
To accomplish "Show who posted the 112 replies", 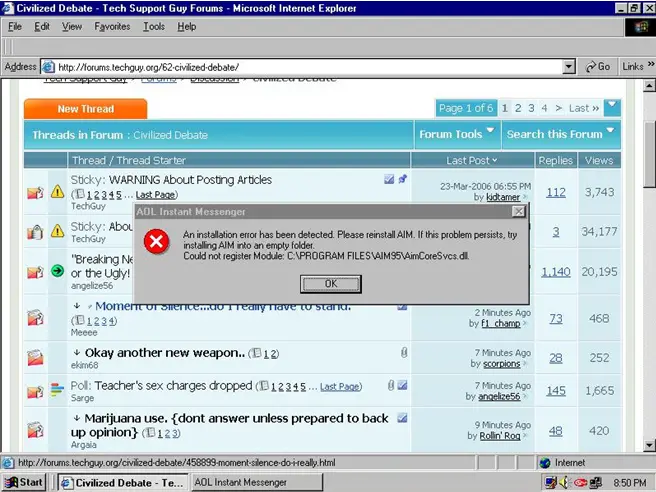I will 556,192.
